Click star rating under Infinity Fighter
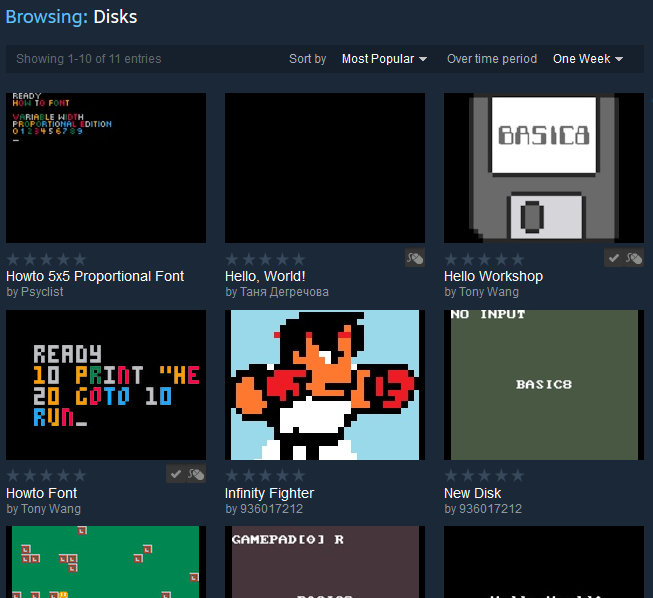This screenshot has height=598, width=653. (x=265, y=476)
